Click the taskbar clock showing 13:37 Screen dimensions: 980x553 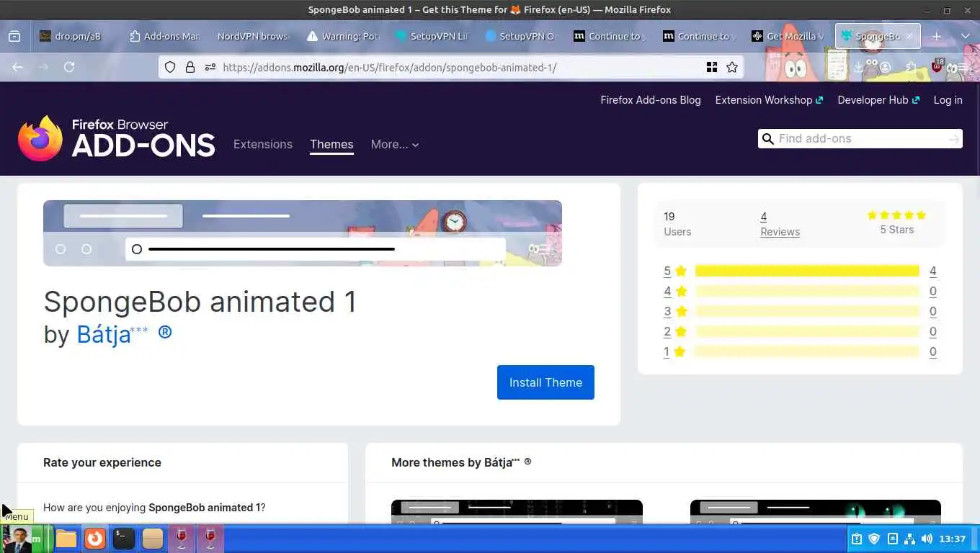click(x=952, y=539)
